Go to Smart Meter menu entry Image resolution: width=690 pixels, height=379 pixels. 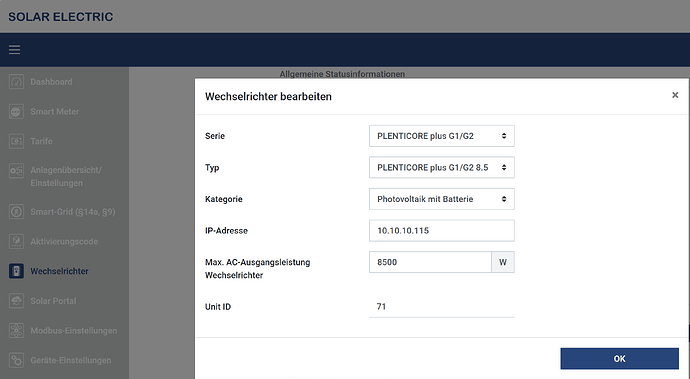(x=55, y=112)
